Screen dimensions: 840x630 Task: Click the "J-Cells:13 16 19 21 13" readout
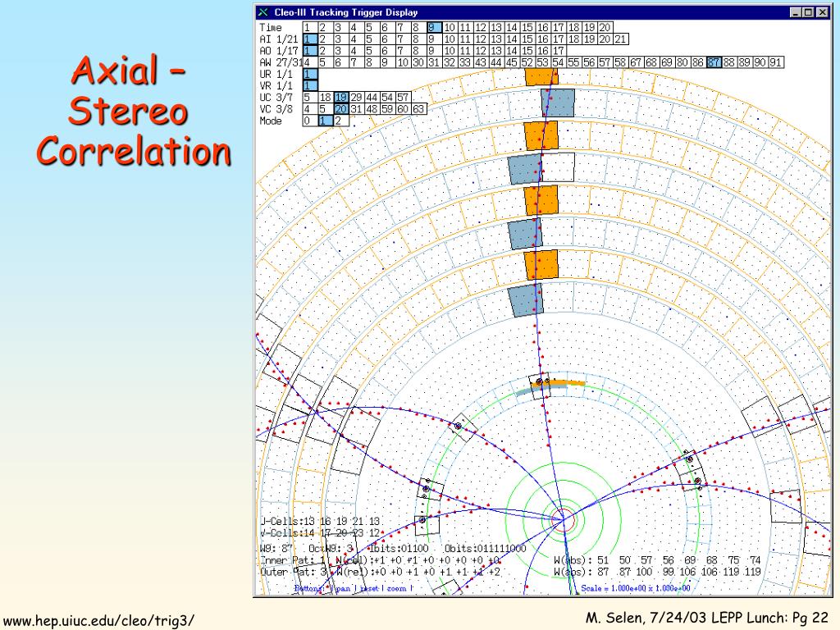pos(321,521)
